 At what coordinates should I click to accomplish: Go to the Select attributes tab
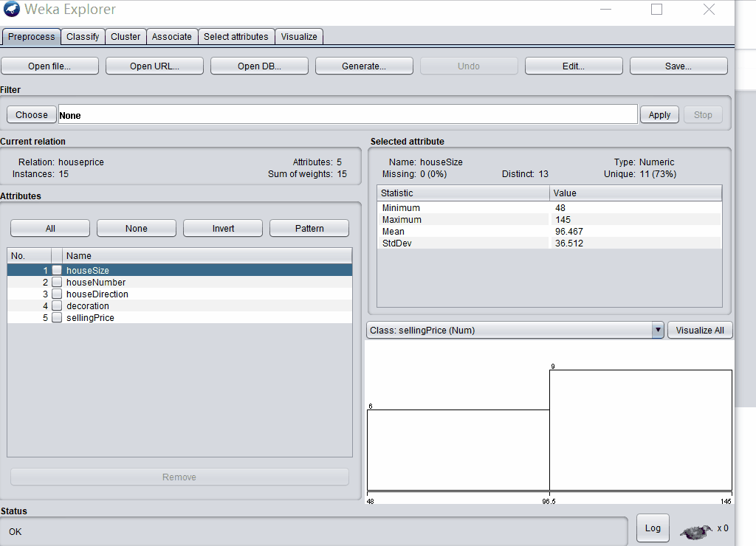tap(236, 37)
